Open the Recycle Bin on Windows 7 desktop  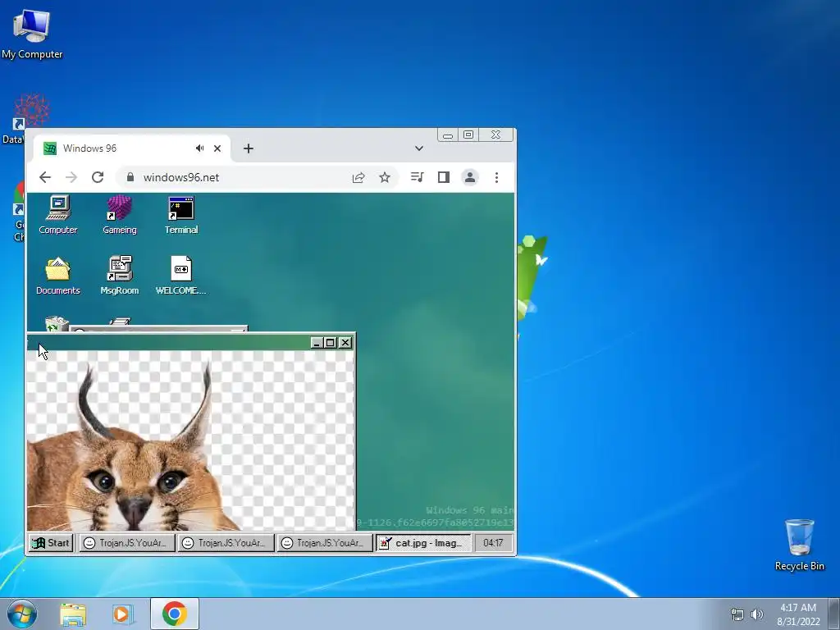[x=799, y=545]
